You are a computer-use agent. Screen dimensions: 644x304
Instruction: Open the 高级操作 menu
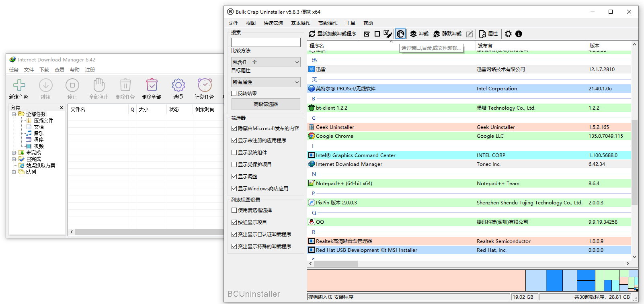tap(328, 23)
